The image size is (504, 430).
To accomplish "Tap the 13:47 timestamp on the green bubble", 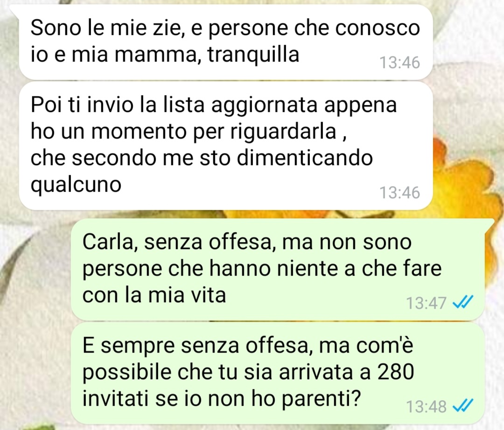I will pyautogui.click(x=426, y=303).
